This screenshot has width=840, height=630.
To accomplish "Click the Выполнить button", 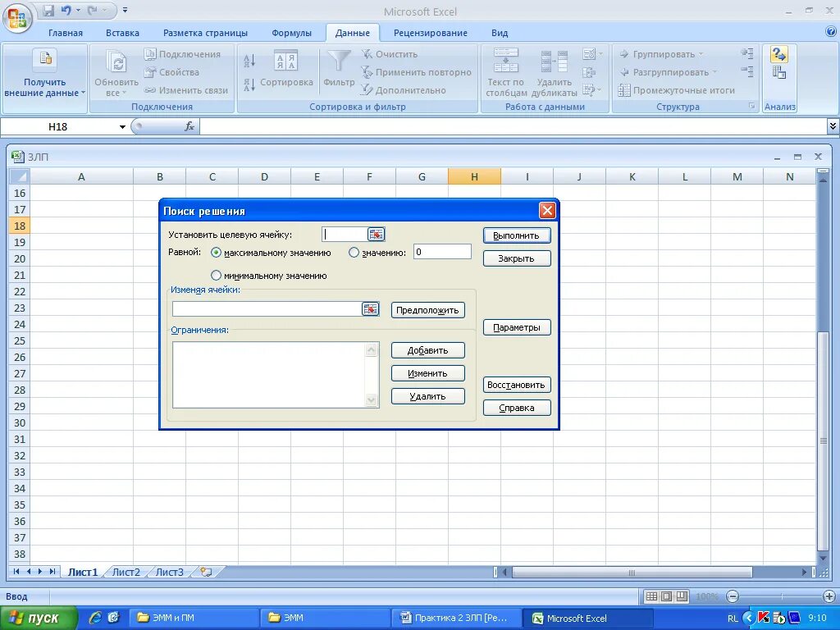I will pyautogui.click(x=517, y=235).
